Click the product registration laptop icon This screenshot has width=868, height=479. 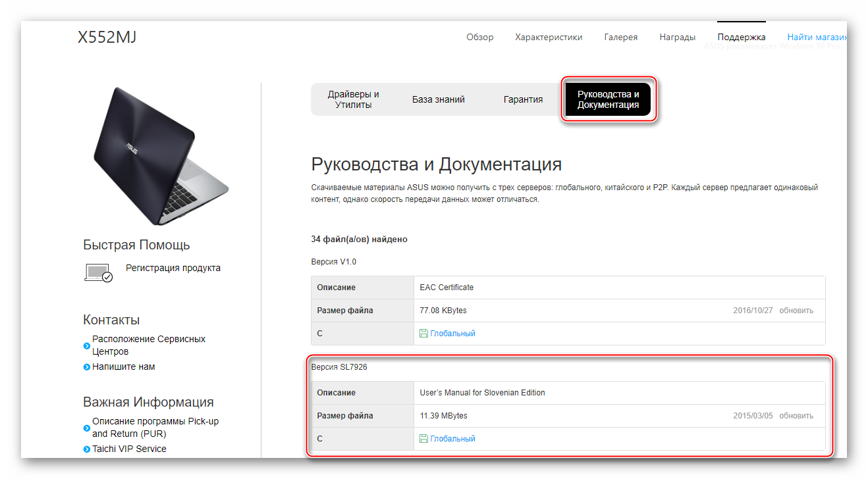coord(99,272)
